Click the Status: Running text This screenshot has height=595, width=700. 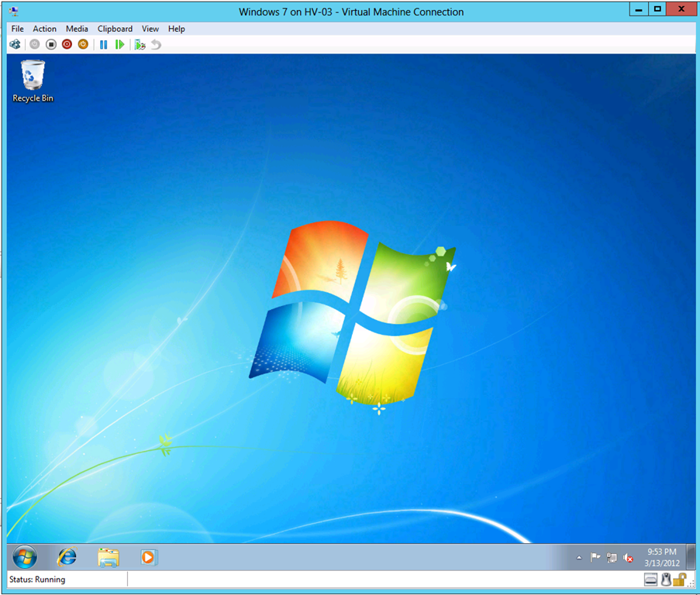(37, 580)
